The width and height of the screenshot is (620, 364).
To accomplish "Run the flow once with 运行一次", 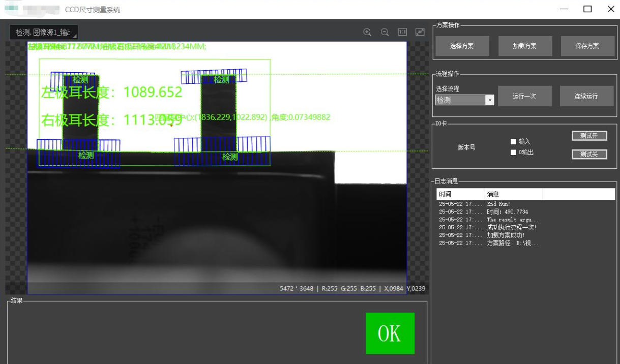I will tap(524, 96).
